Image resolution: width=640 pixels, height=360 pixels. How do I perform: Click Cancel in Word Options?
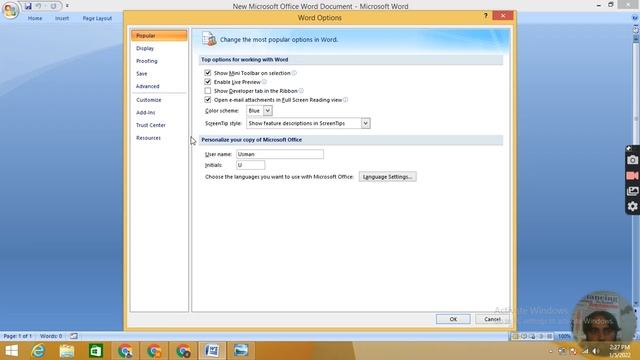[x=492, y=319]
